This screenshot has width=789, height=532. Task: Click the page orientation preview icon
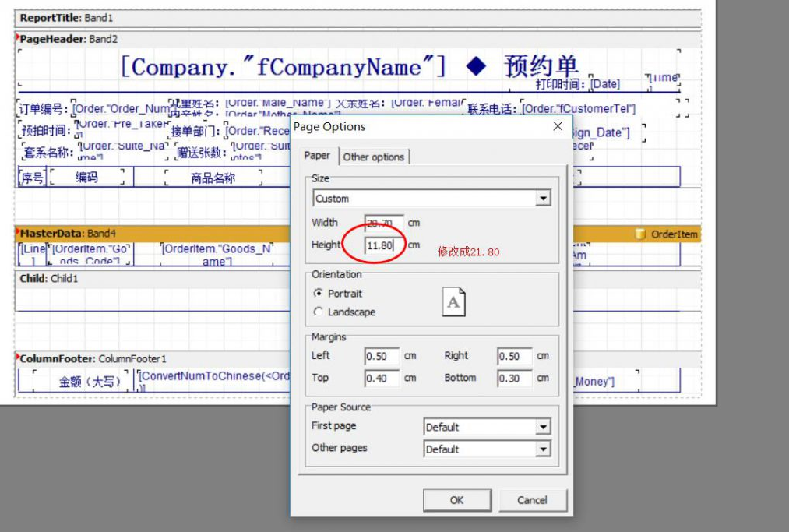coord(453,302)
